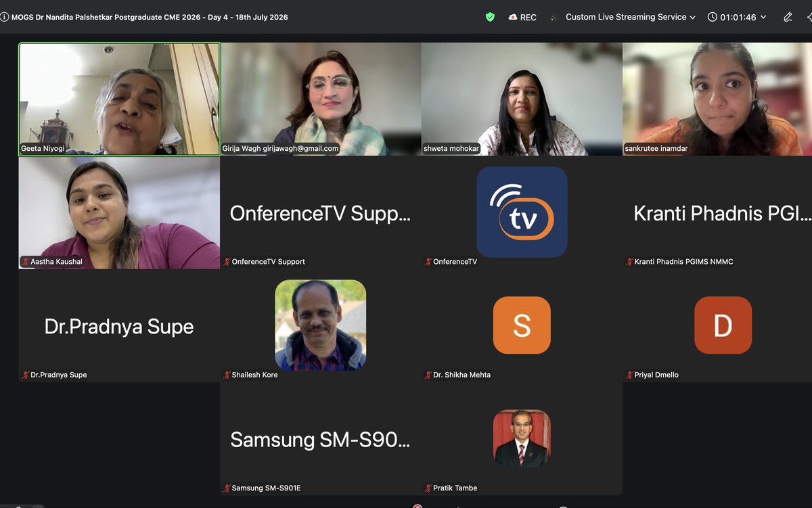This screenshot has height=508, width=812.
Task: Click the sankrutee inamdar name label
Action: tap(656, 148)
